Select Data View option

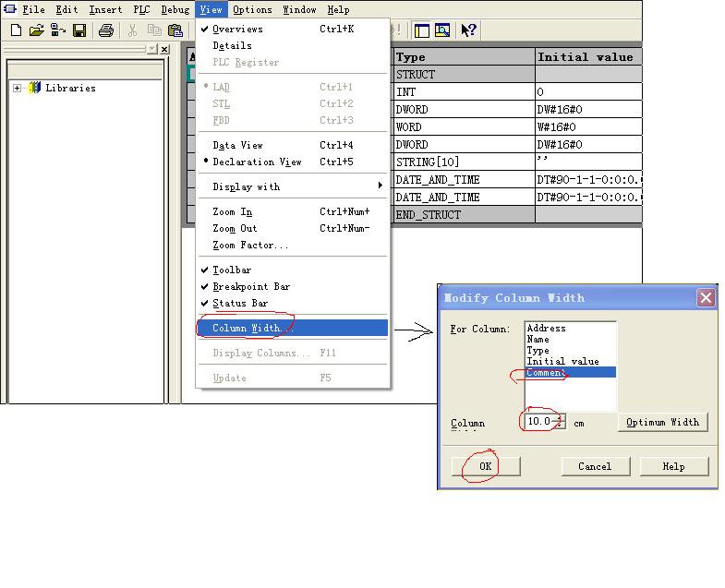(293, 145)
